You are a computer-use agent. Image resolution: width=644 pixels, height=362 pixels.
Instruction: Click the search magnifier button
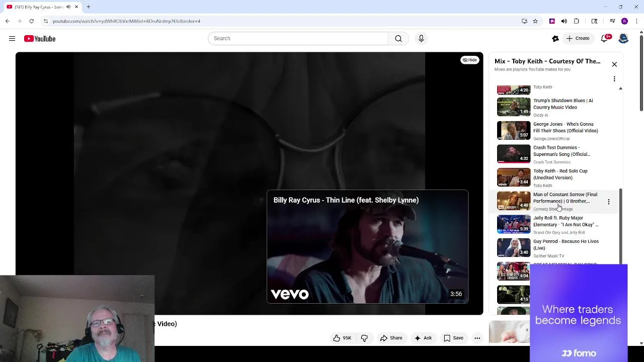click(398, 39)
